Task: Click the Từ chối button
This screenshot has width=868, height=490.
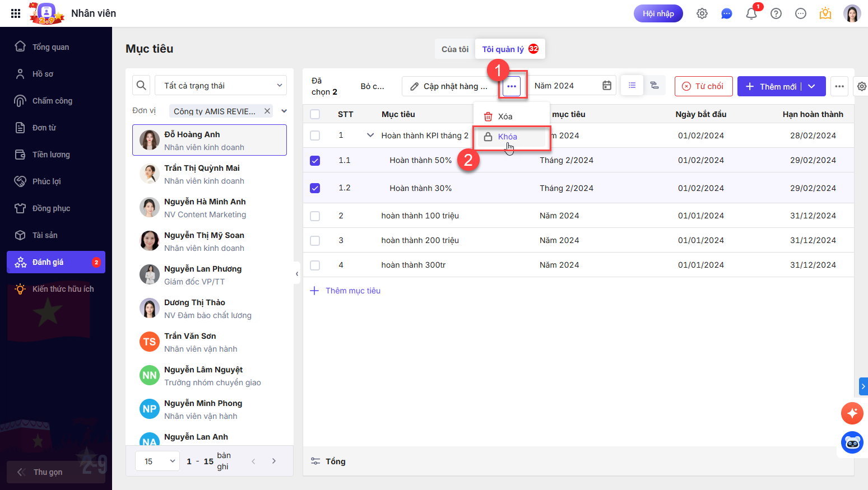Action: tap(703, 86)
